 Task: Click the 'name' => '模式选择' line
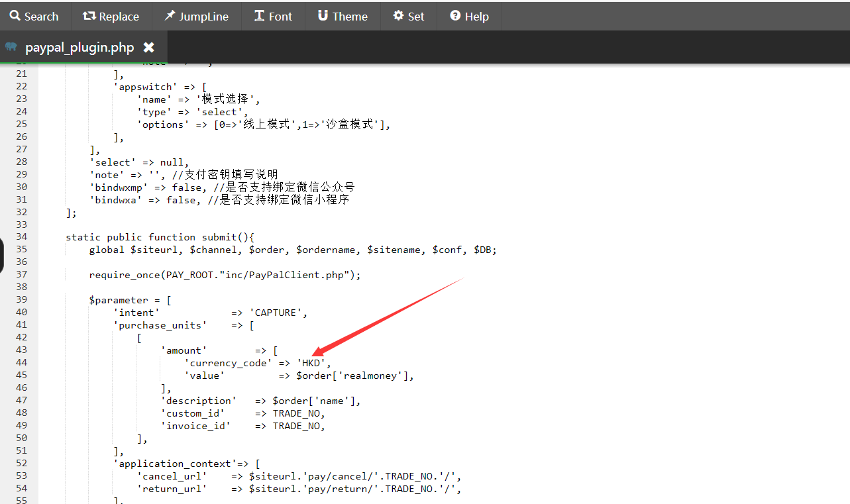(199, 99)
